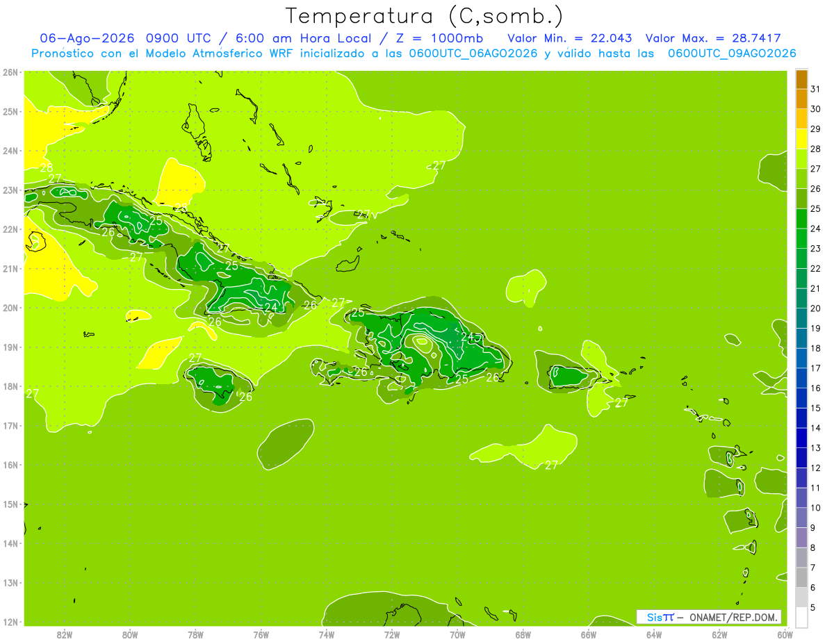Click the teal legend swatch between 19 and 20

pos(801,318)
